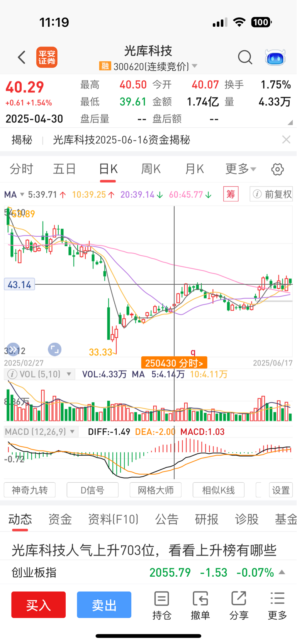Open chart settings gear icon
Screen dimensions: 297x644
click(277, 169)
